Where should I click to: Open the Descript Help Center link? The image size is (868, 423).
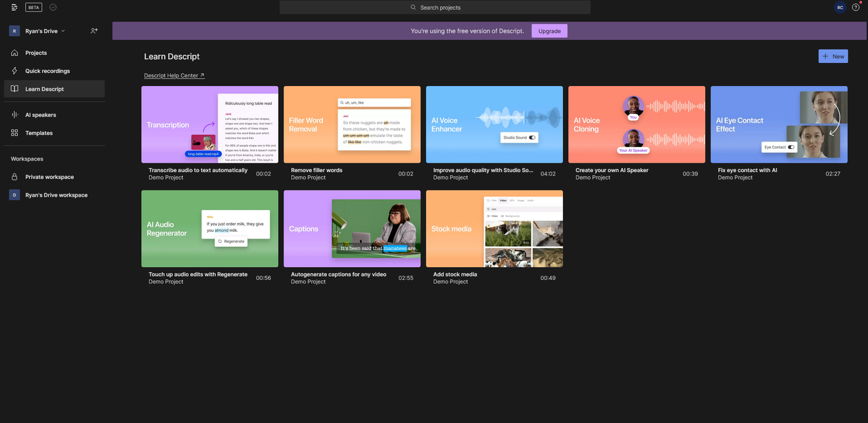tap(174, 76)
